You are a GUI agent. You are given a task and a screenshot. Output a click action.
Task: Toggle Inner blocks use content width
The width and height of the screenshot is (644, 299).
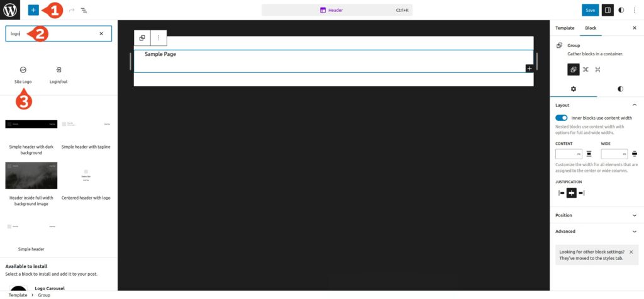click(x=562, y=118)
